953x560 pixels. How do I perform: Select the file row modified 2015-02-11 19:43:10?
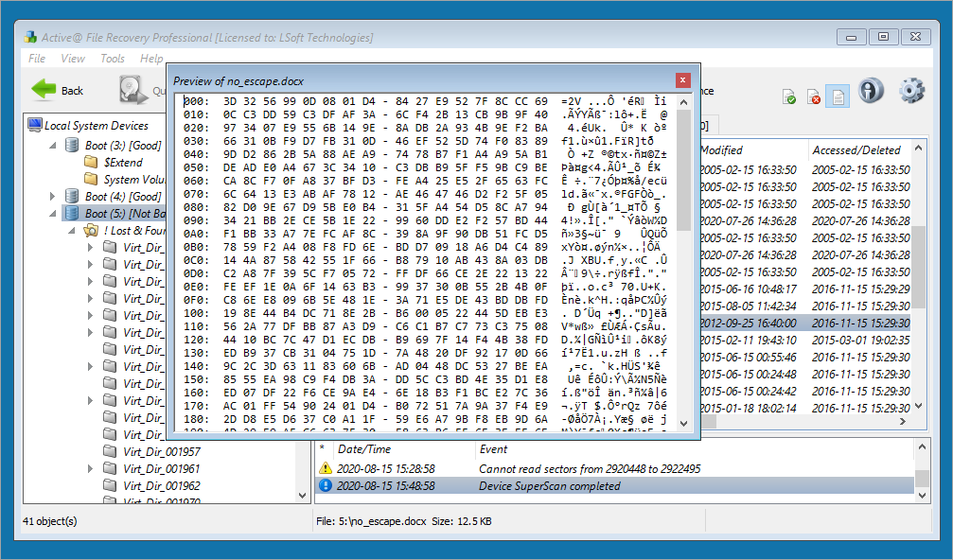pos(805,340)
